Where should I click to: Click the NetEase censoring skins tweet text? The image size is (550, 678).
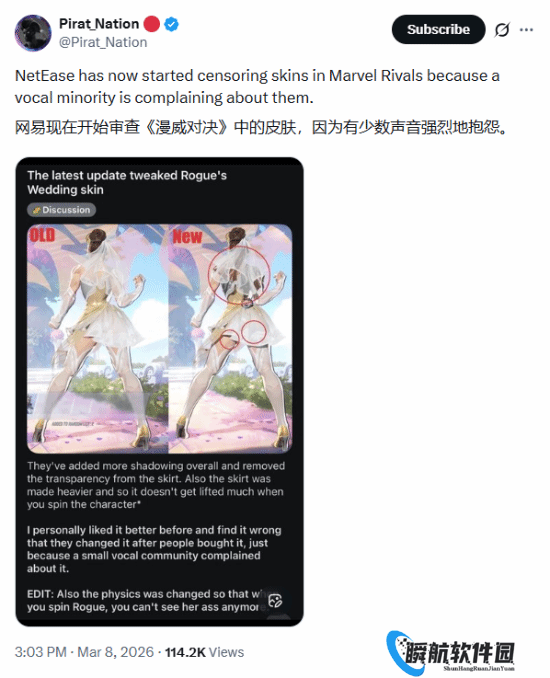click(257, 86)
